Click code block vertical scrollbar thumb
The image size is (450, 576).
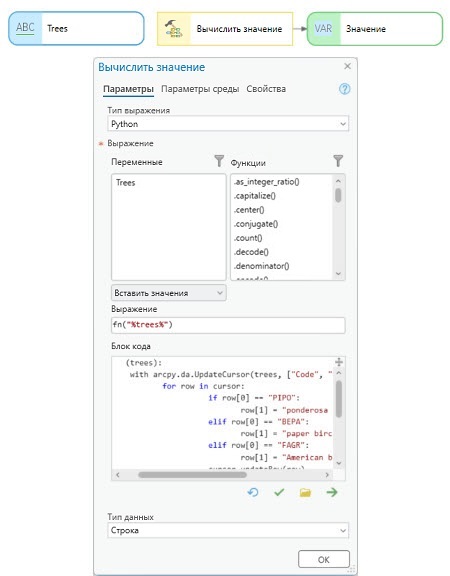point(339,399)
